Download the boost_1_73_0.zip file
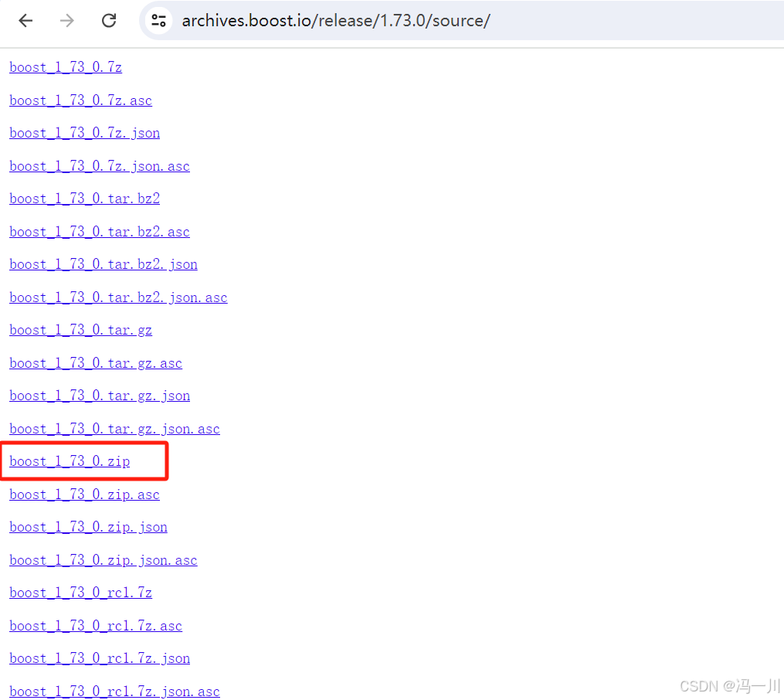Viewport: 784px width, 700px height. point(70,461)
